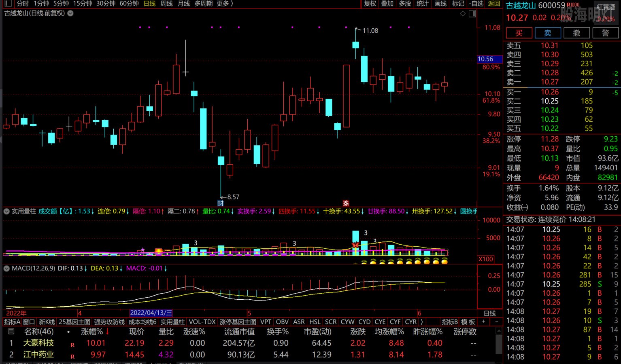Viewport: 621px width, 364px height.
Task: Open the 窗口 window selector
Action: pos(29,322)
